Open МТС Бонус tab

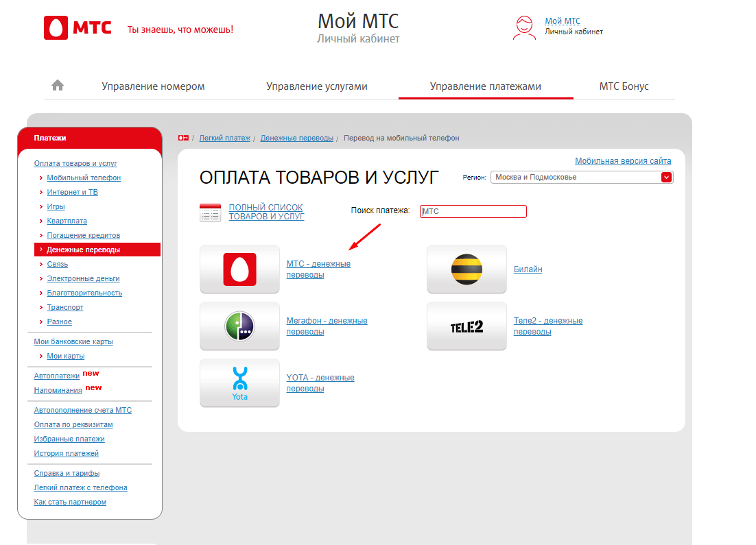point(624,86)
